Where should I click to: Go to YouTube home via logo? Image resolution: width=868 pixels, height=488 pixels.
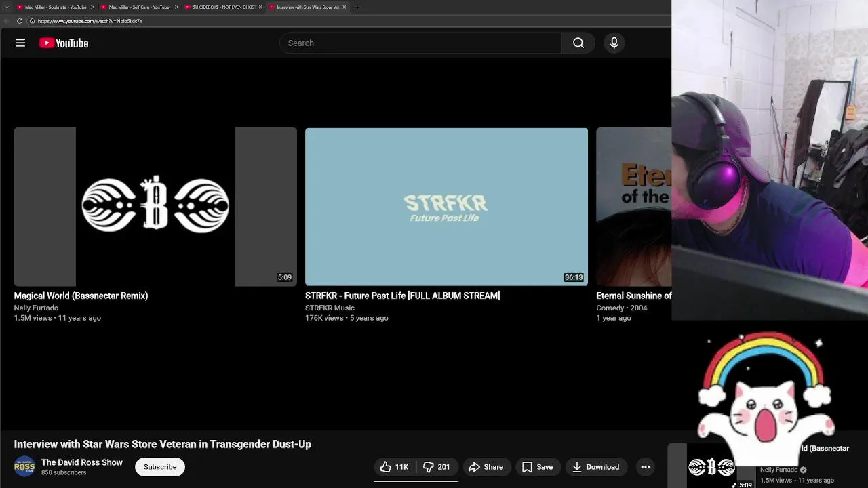pos(64,43)
